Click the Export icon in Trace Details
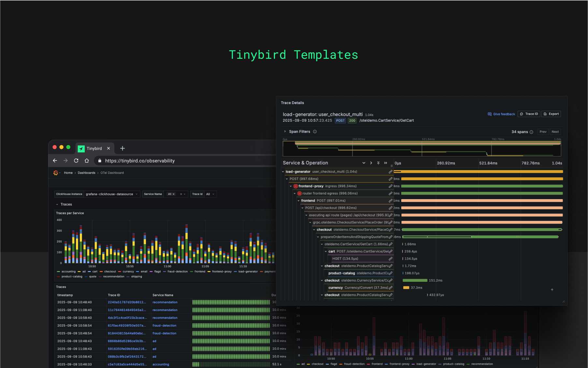Image resolution: width=588 pixels, height=368 pixels. [545, 114]
